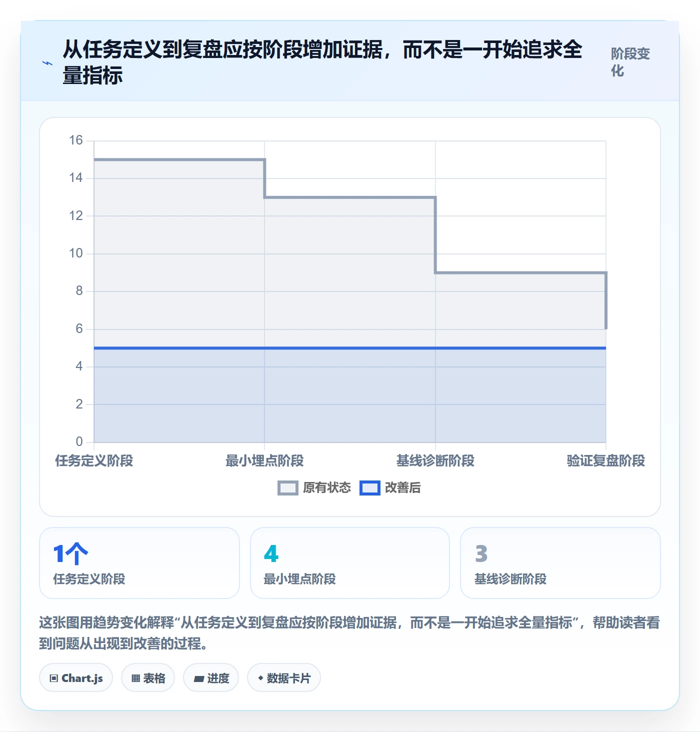The height and width of the screenshot is (732, 700).
Task: Click the 阶段变化 label in header
Action: 630,62
